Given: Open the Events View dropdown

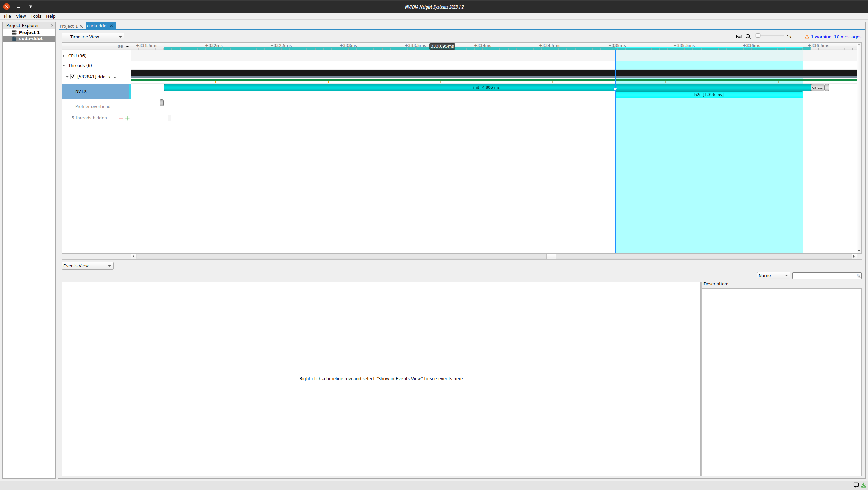Looking at the screenshot, I should 87,266.
